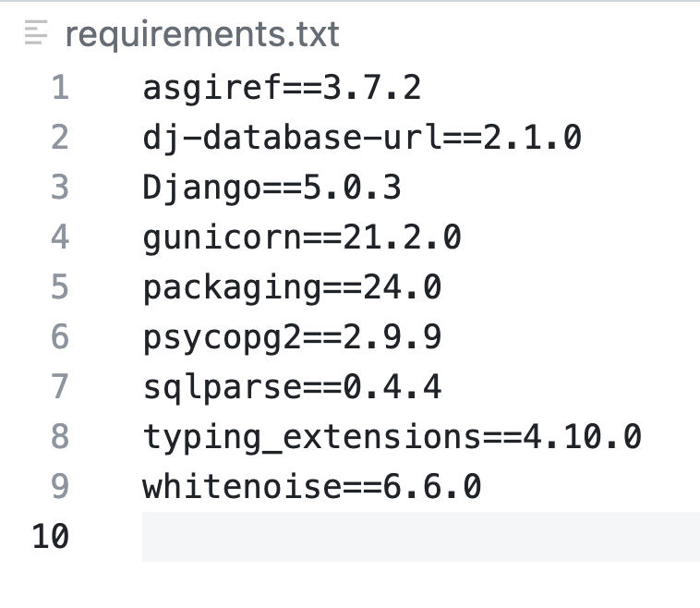Click line number 9 in the gutter
The image size is (700, 608).
click(59, 487)
